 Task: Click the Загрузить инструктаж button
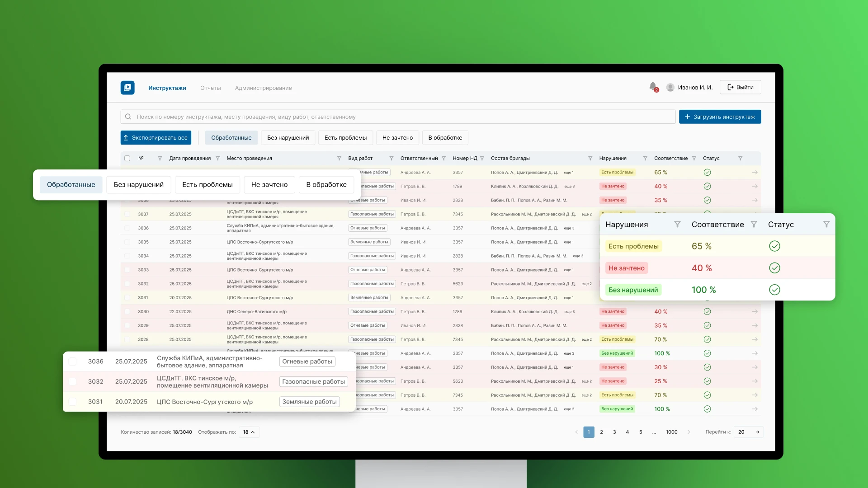click(x=720, y=117)
